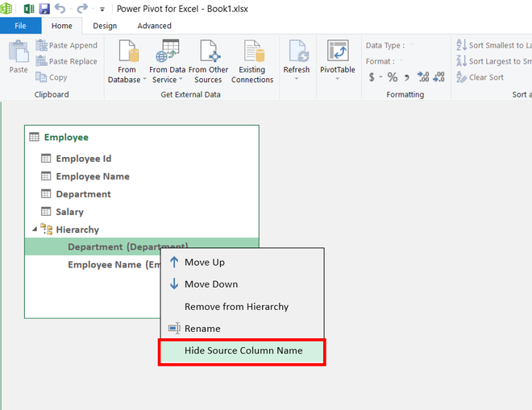
Task: Expand PivotTable dropdown arrow
Action: pyautogui.click(x=338, y=79)
